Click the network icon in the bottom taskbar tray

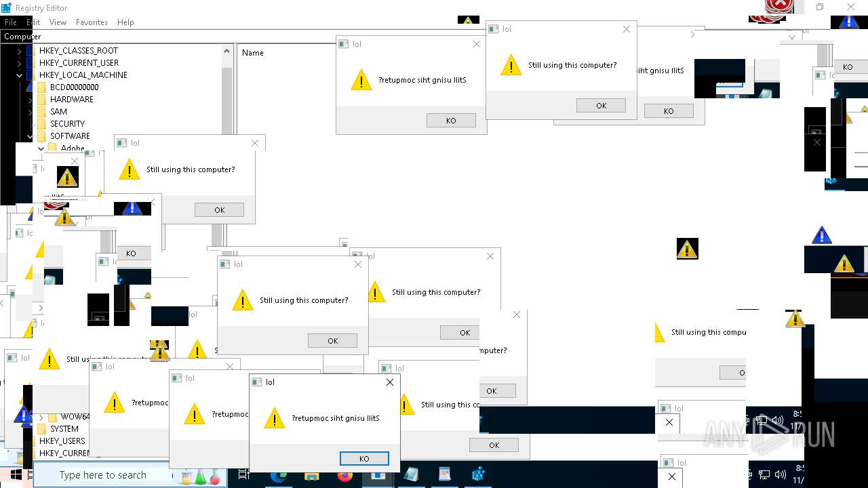(764, 475)
